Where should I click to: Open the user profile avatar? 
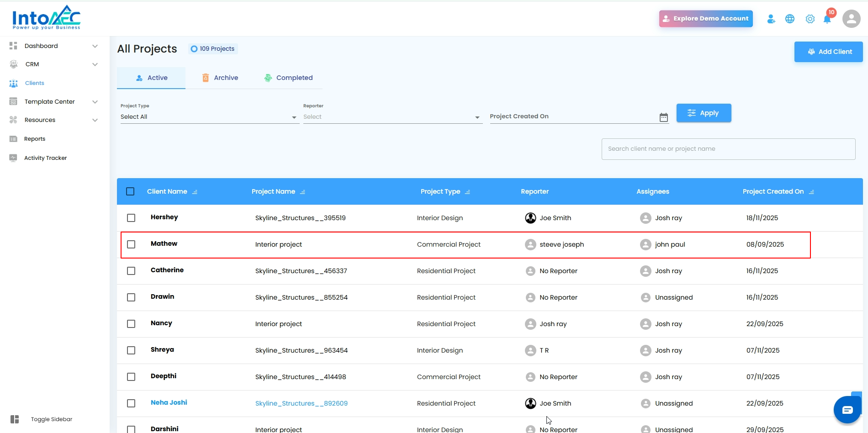pyautogui.click(x=851, y=19)
